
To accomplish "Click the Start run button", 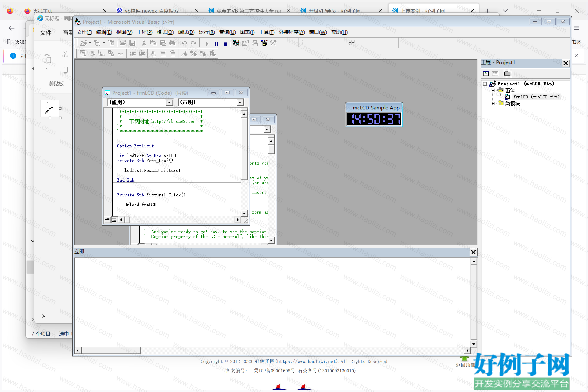I will pos(207,44).
